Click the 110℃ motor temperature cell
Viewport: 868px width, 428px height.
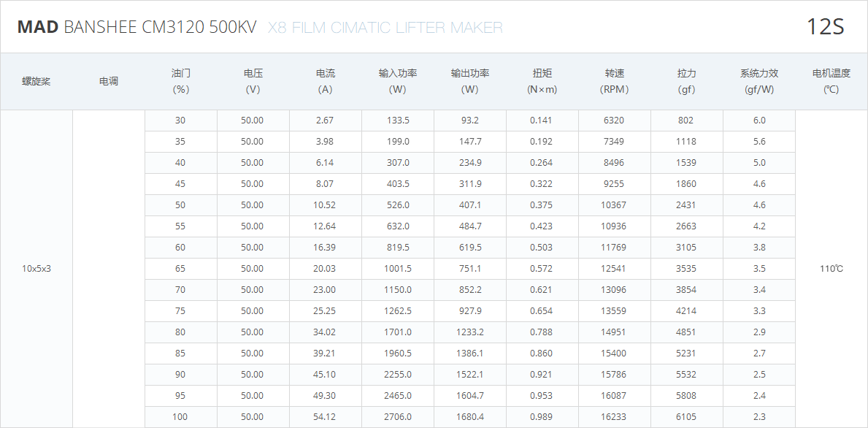(831, 269)
